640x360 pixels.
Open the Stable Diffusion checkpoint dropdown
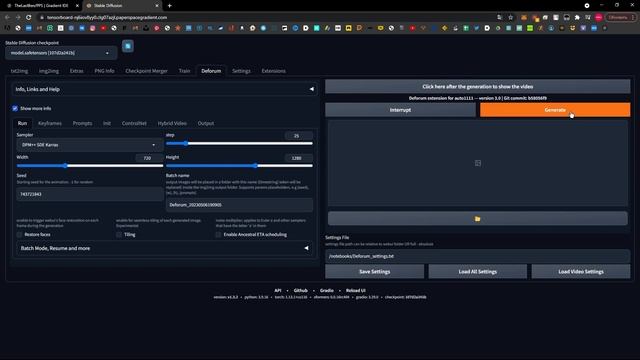[61, 53]
